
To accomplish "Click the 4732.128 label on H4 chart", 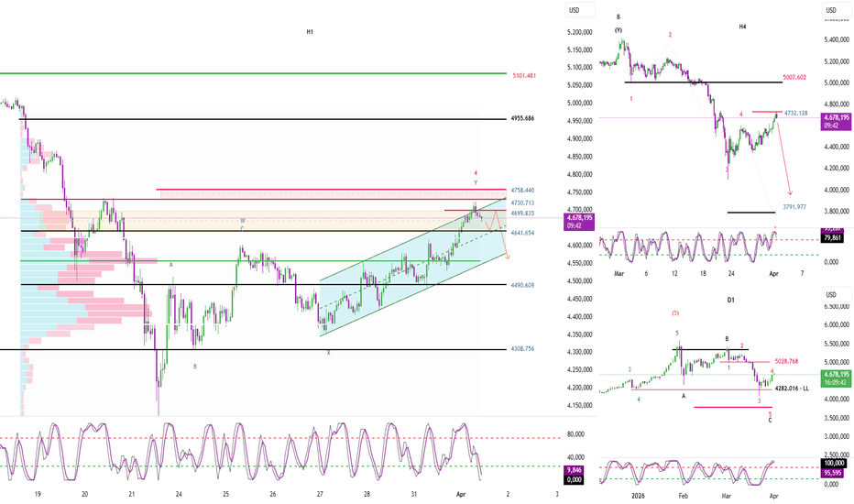I will coord(795,114).
